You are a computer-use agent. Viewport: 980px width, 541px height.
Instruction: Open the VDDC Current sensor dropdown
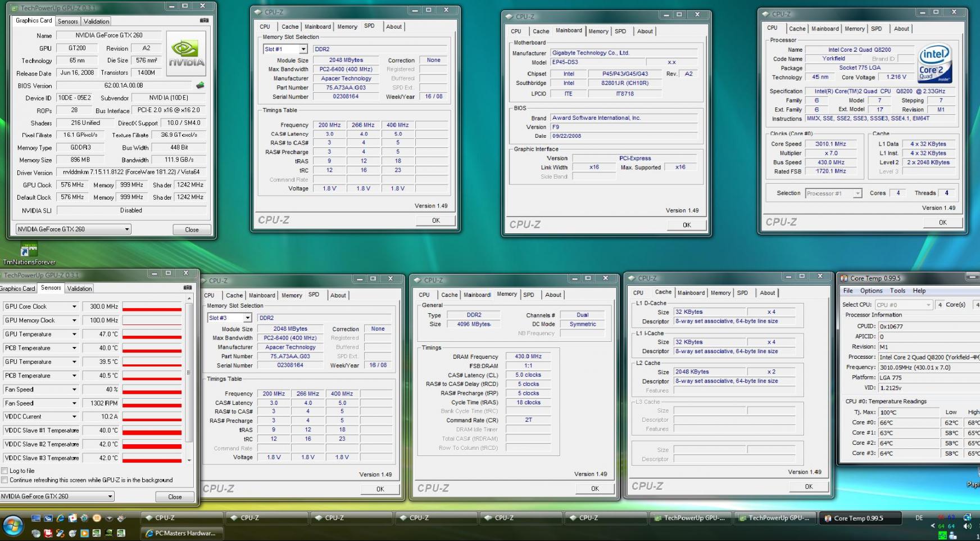coord(74,417)
